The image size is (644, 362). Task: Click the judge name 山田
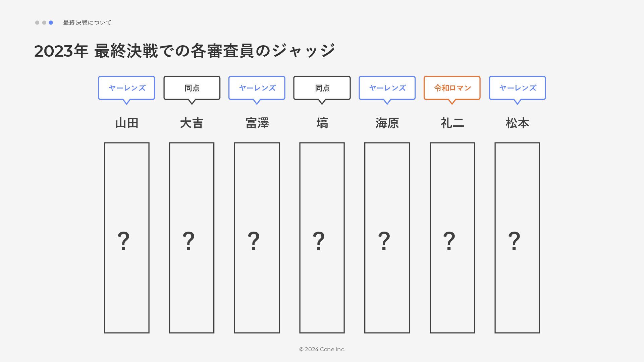coord(127,123)
